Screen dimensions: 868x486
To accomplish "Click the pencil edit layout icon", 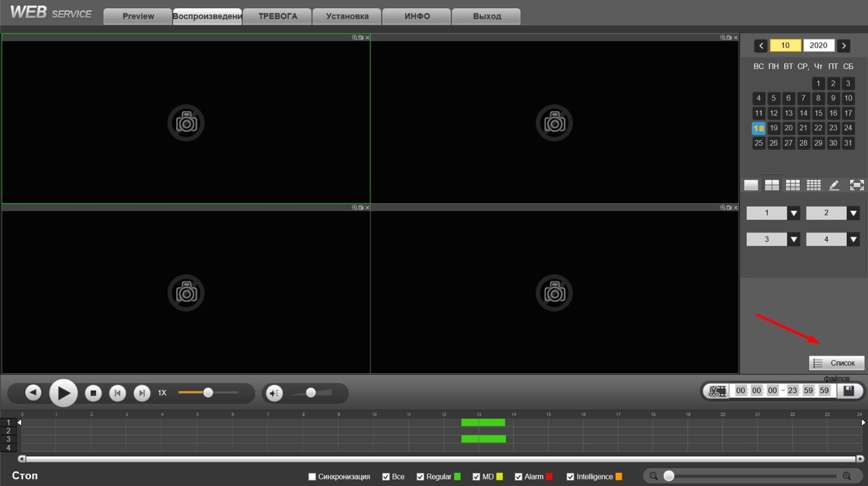I will pos(834,185).
